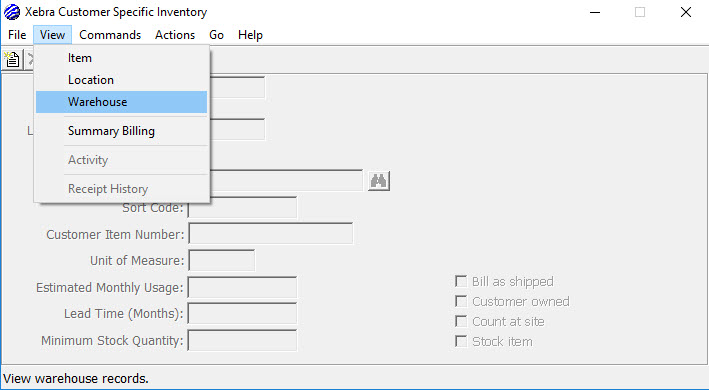
Task: Select Warehouse in the View menu
Action: 121,102
